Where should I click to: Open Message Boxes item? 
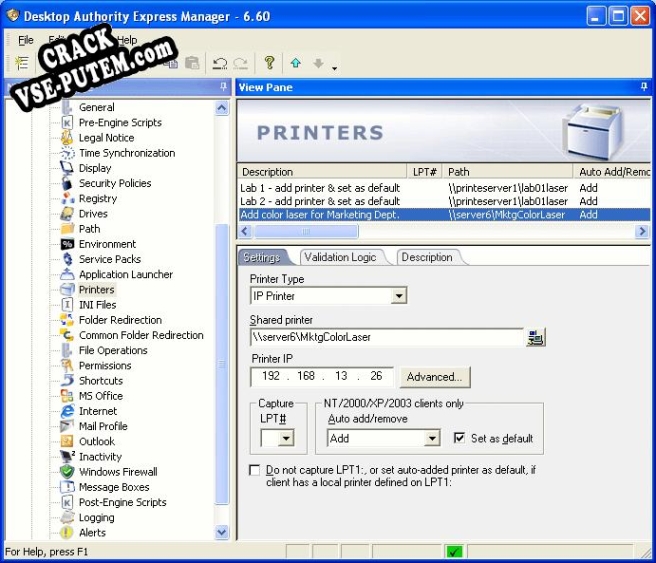(114, 487)
